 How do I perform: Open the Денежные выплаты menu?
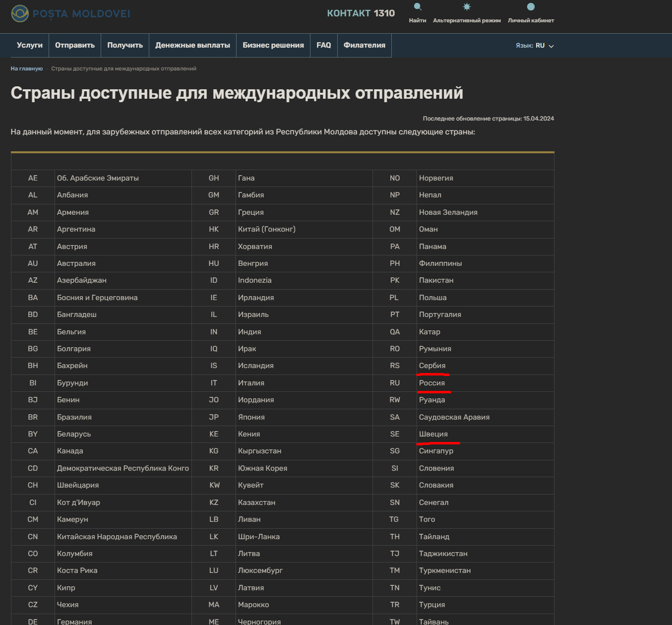click(x=192, y=45)
